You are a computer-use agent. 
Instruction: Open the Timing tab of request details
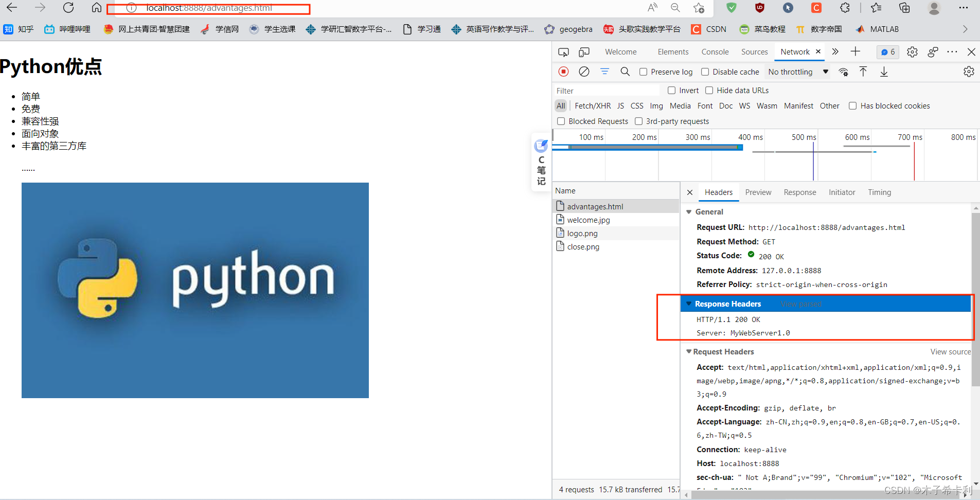(x=880, y=192)
